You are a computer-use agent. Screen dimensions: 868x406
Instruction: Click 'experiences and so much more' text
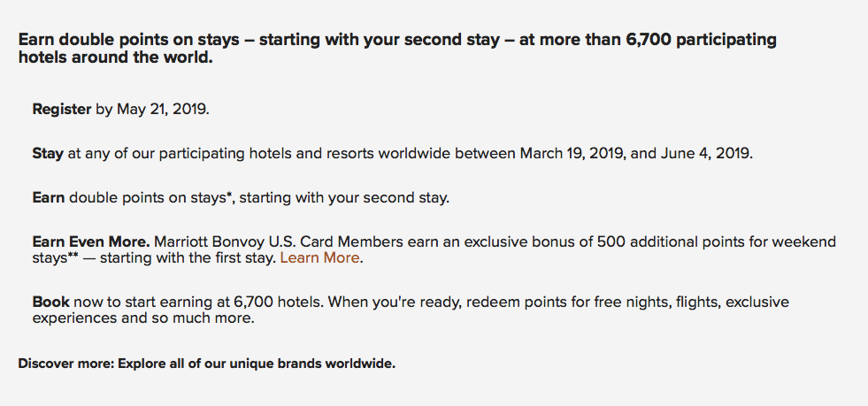(143, 318)
